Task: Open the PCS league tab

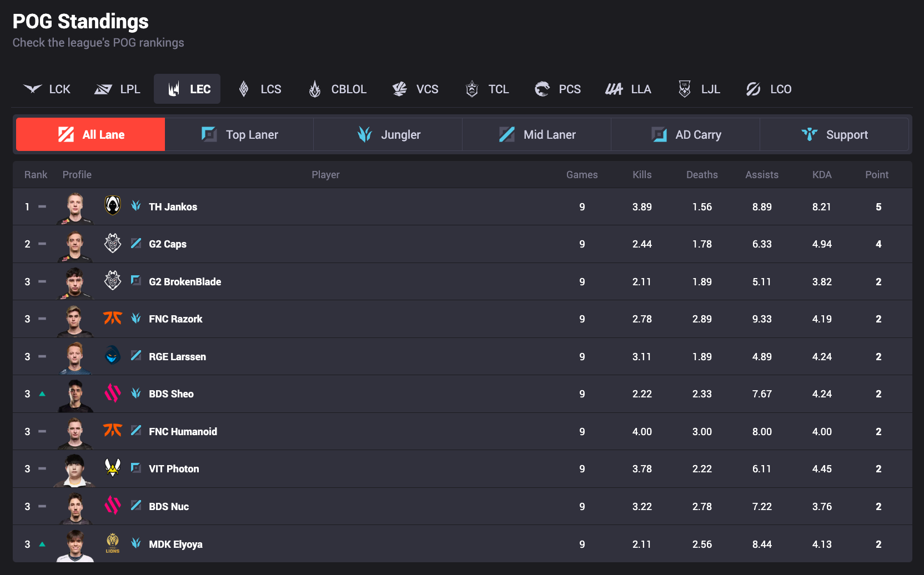Action: pos(558,89)
